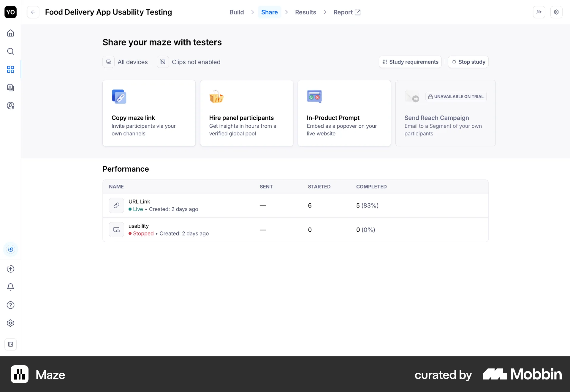Toggle device targeting via All devices
Screen dimensions: 570x392
[125, 62]
